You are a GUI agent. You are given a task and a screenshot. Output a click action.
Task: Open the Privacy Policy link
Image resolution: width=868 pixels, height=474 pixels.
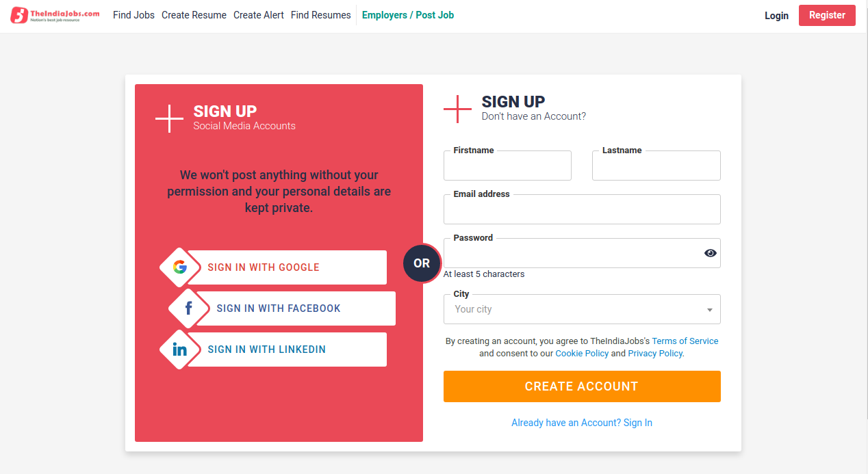pyautogui.click(x=654, y=353)
